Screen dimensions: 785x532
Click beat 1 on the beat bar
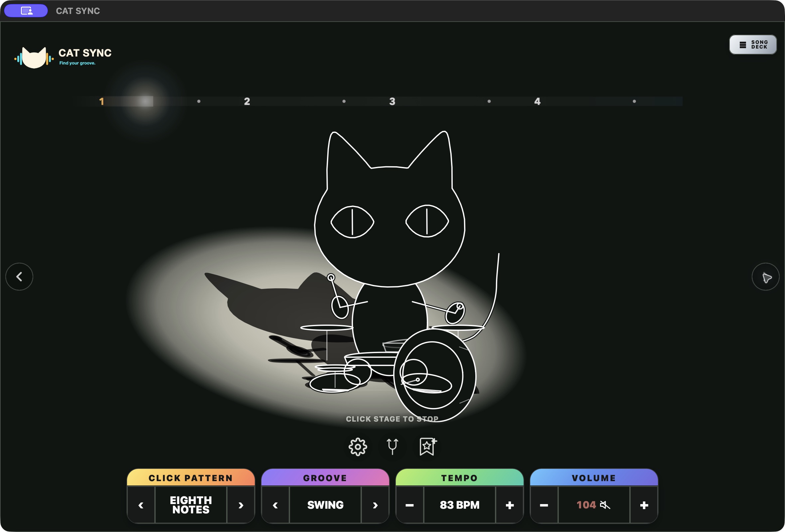(x=102, y=101)
